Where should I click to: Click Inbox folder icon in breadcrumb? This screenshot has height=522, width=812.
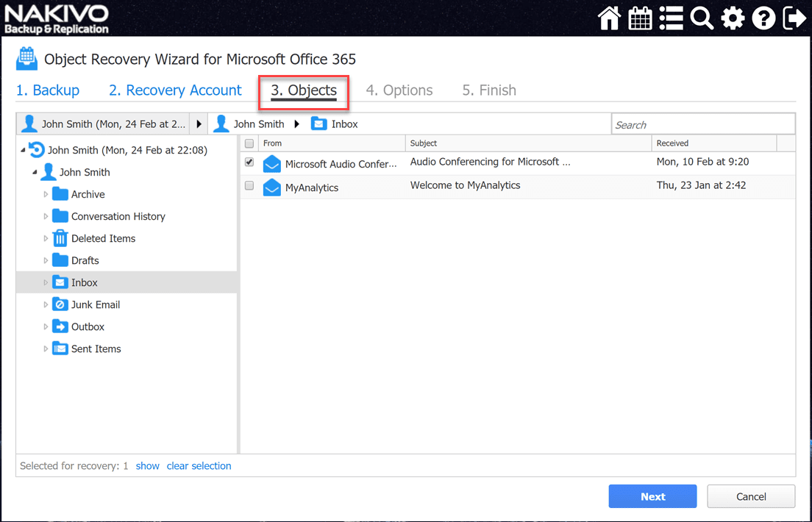click(x=319, y=124)
